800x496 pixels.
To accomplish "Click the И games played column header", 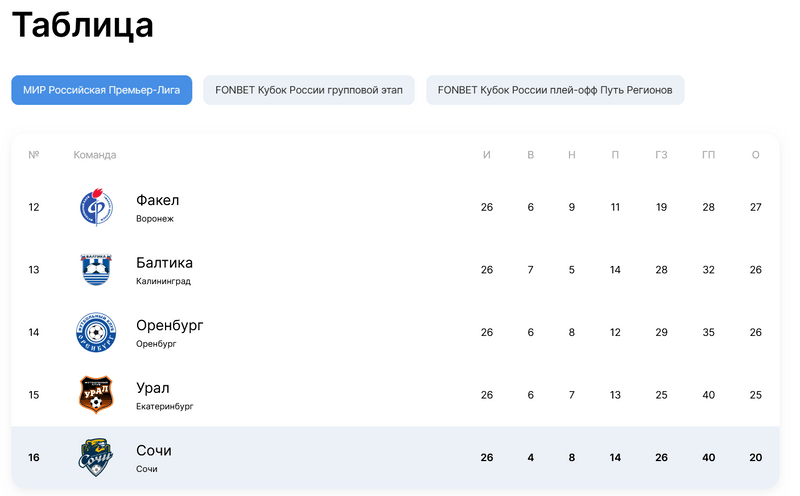I will 487,155.
